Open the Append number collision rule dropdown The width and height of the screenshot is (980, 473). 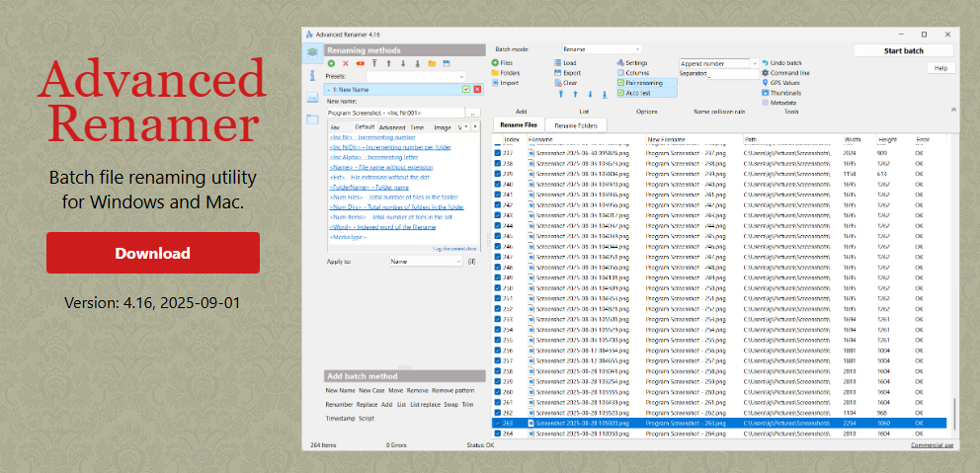[x=719, y=64]
